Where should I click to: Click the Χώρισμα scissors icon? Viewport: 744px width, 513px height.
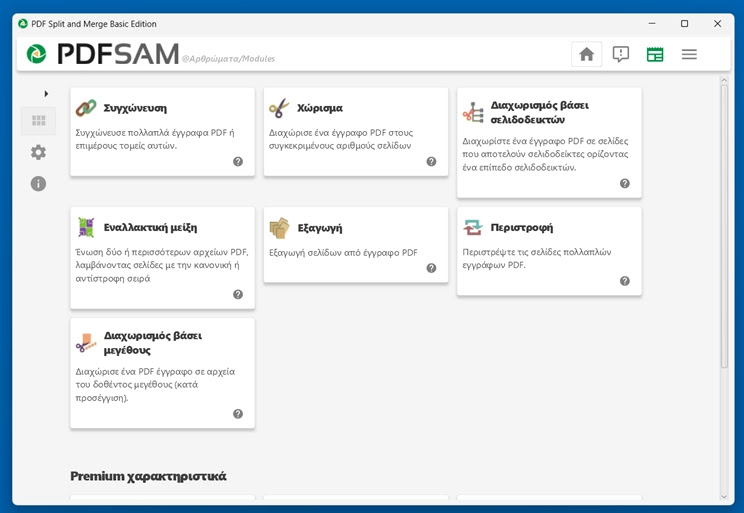coord(279,108)
